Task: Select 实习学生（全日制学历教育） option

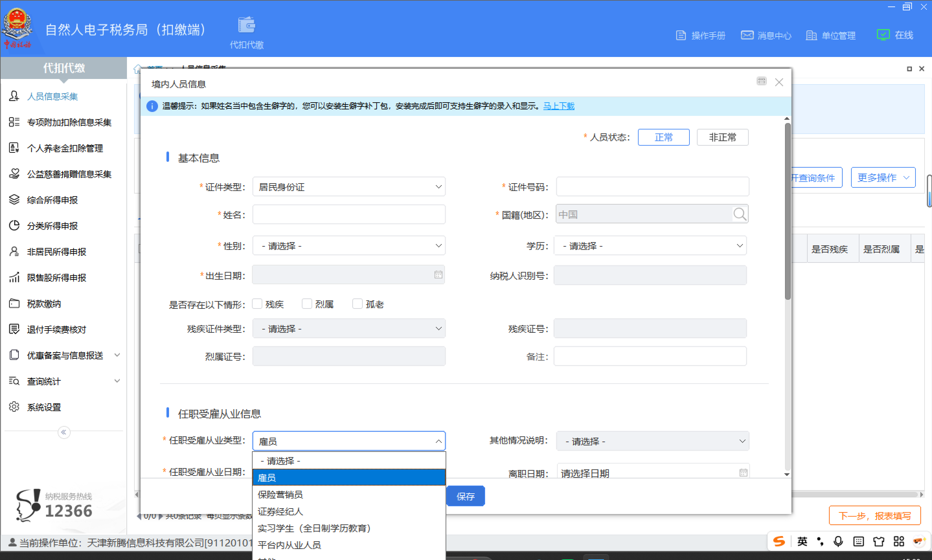Action: point(349,528)
